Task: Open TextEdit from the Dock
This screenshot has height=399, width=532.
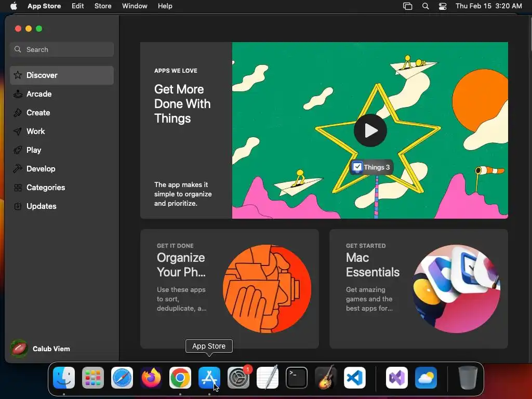Action: tap(268, 378)
